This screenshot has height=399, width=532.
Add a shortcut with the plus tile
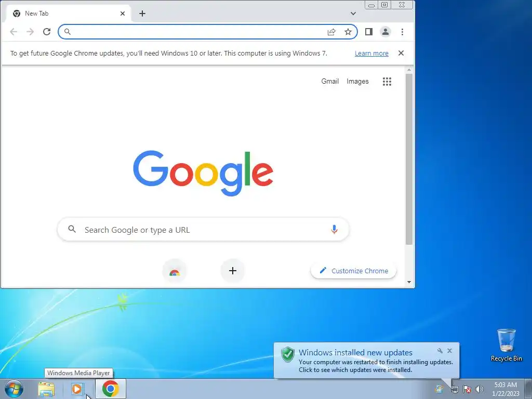tap(233, 271)
